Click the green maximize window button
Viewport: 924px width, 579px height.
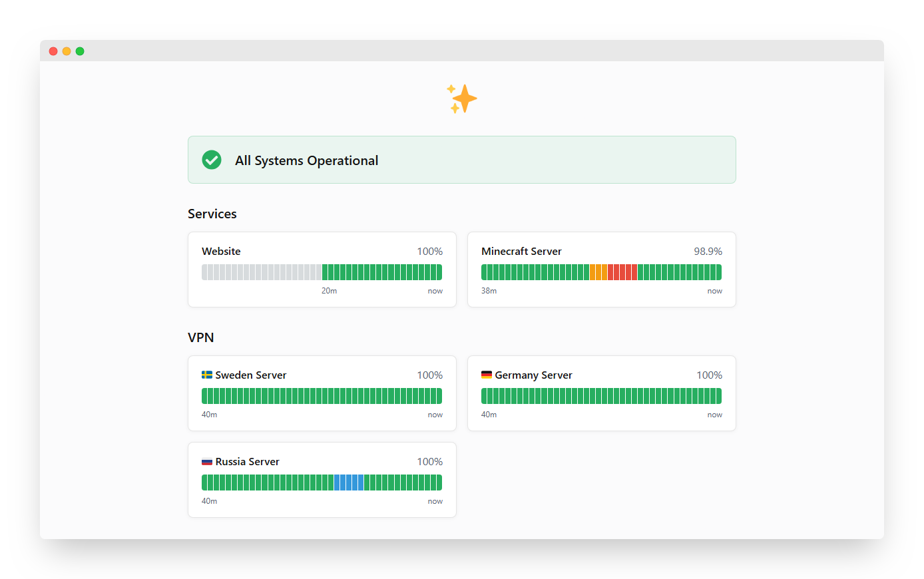(x=80, y=51)
